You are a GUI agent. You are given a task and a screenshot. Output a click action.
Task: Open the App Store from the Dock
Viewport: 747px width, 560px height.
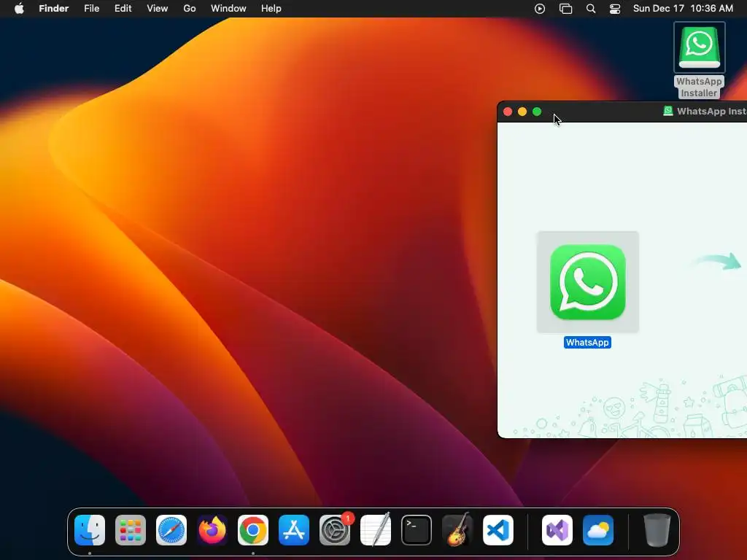coord(294,530)
